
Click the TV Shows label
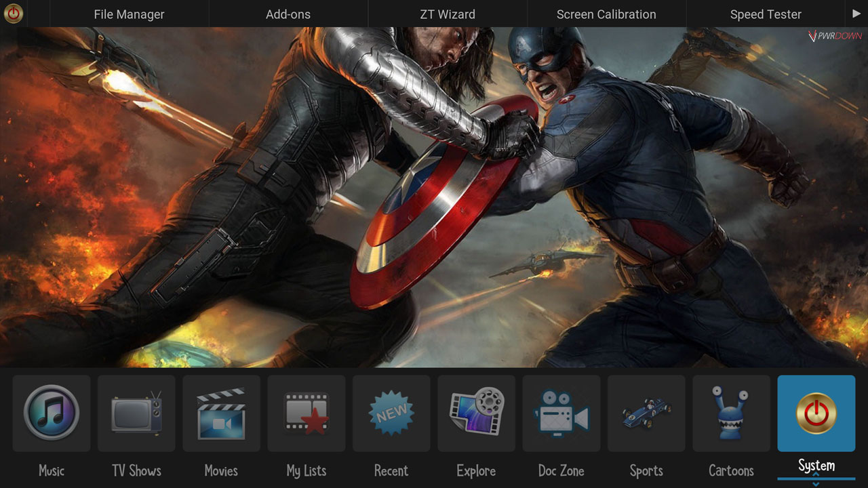(x=136, y=470)
